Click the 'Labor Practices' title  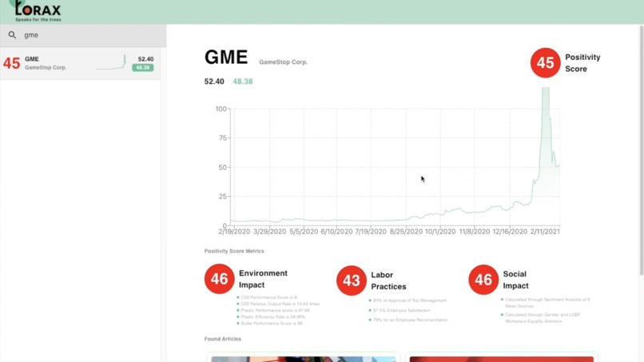[388, 280]
